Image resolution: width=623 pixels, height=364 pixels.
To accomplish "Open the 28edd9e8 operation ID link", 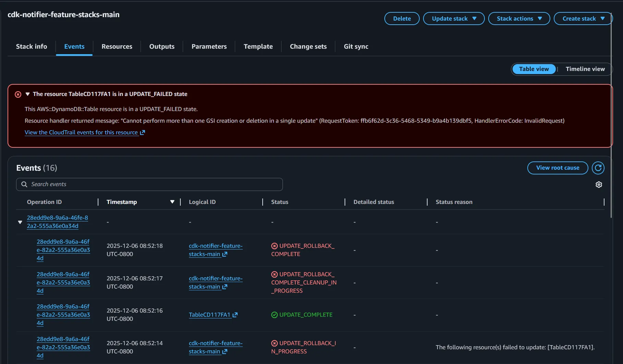I will click(x=57, y=222).
